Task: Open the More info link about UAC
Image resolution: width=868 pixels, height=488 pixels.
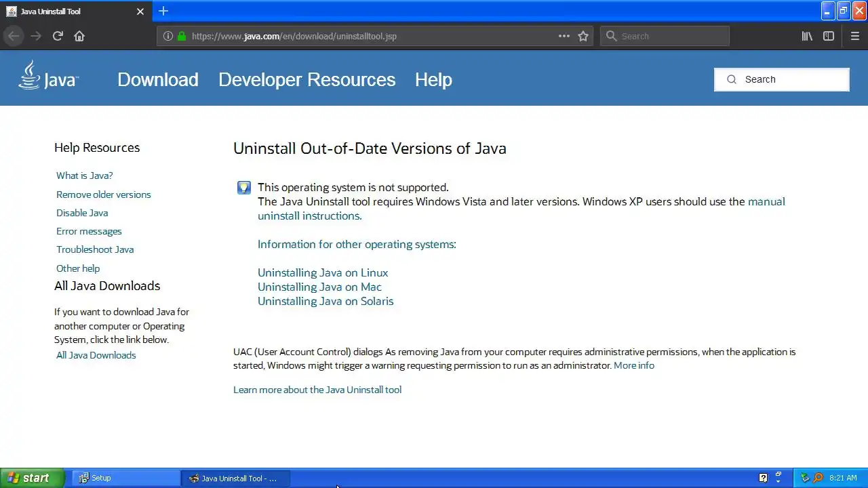Action: tap(634, 365)
